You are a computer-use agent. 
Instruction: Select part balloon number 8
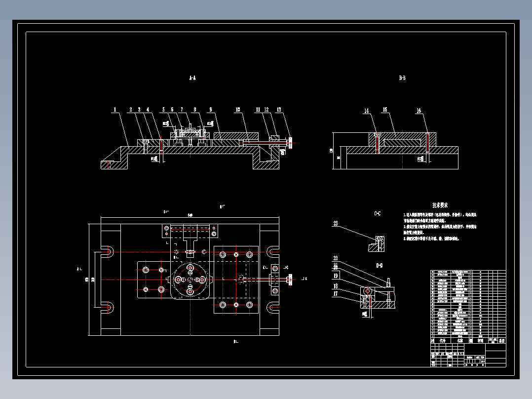195,109
